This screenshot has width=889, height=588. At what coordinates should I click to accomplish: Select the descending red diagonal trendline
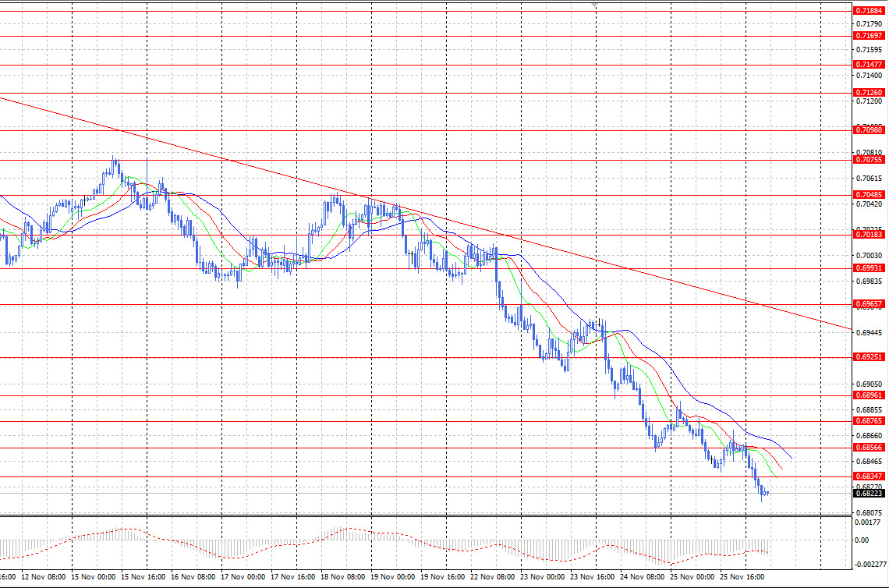click(425, 213)
